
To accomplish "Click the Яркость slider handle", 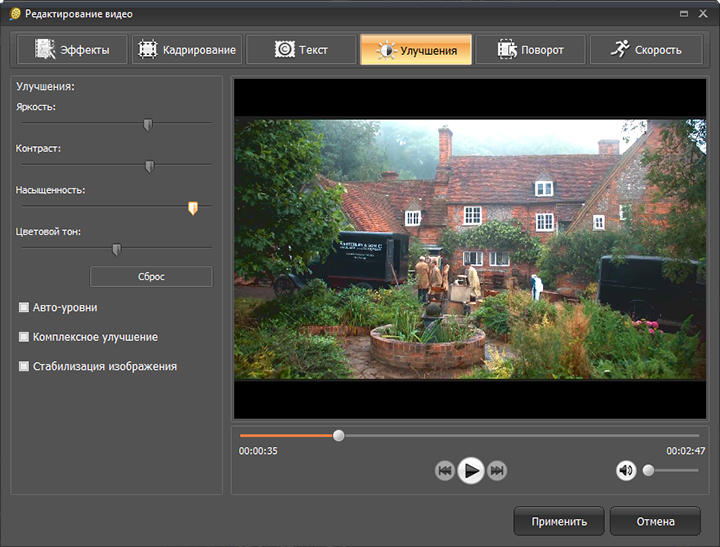I will (x=148, y=125).
